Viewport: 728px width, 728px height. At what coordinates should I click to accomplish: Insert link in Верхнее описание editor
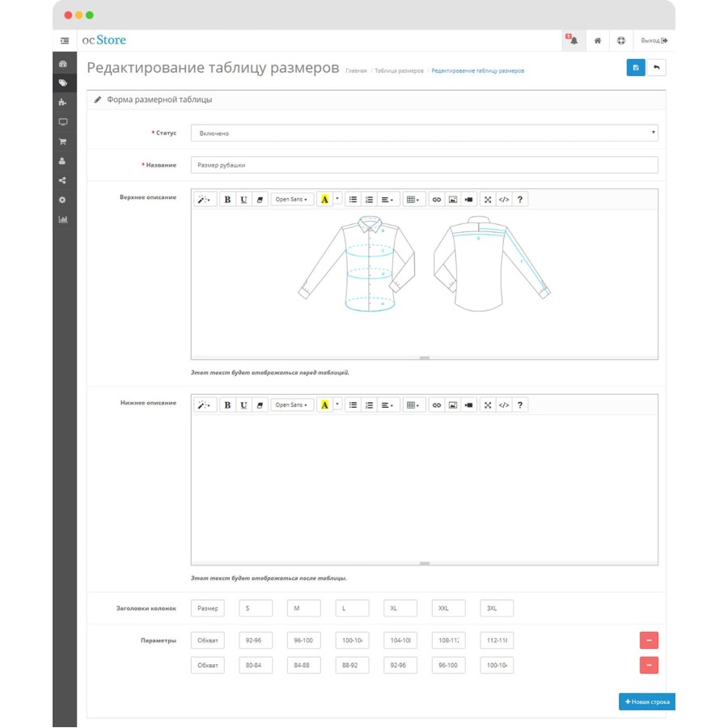437,200
